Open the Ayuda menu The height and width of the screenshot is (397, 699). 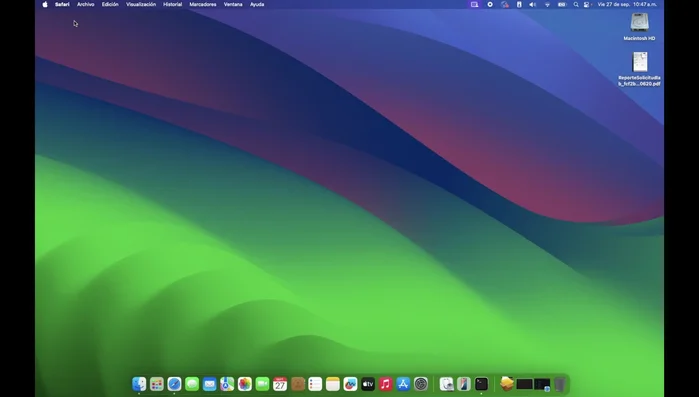coord(257,4)
